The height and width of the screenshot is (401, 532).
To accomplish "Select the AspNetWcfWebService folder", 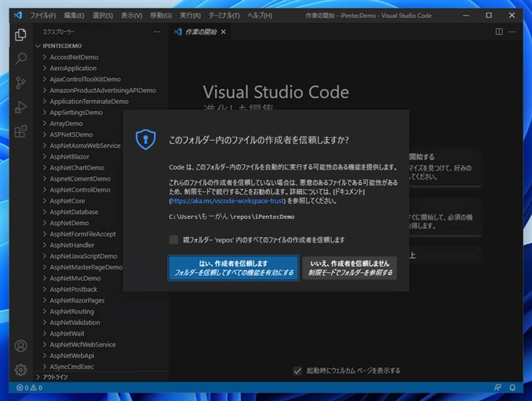I will coord(83,345).
